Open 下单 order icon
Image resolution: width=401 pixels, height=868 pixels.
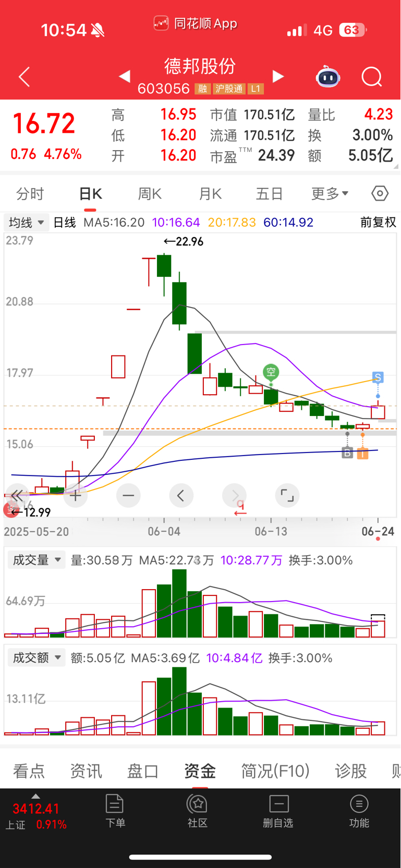pyautogui.click(x=115, y=811)
